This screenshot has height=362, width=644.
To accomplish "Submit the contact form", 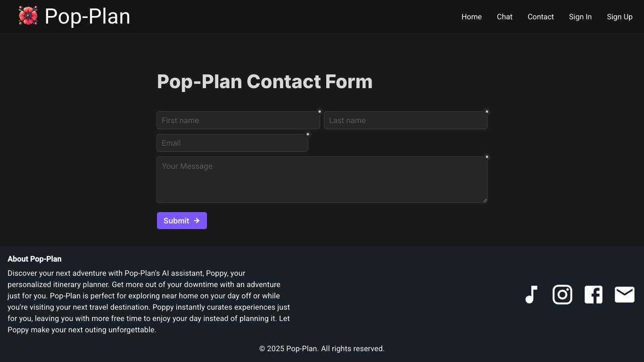I will tap(182, 221).
